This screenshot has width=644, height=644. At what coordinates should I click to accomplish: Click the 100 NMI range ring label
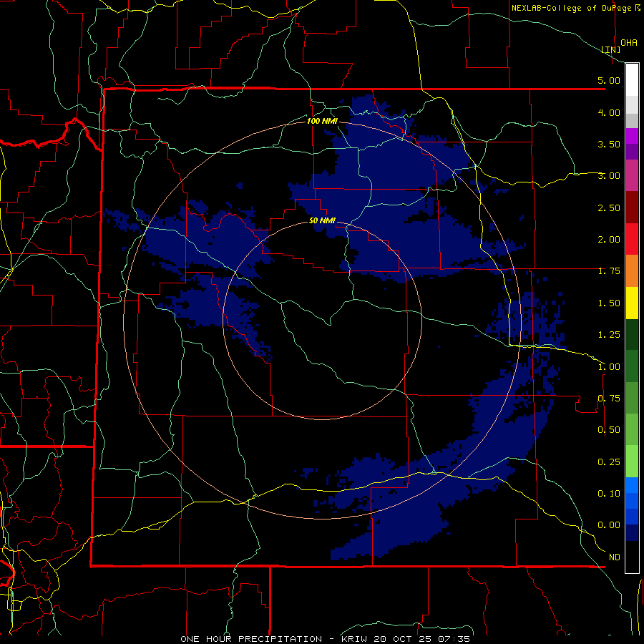322,121
